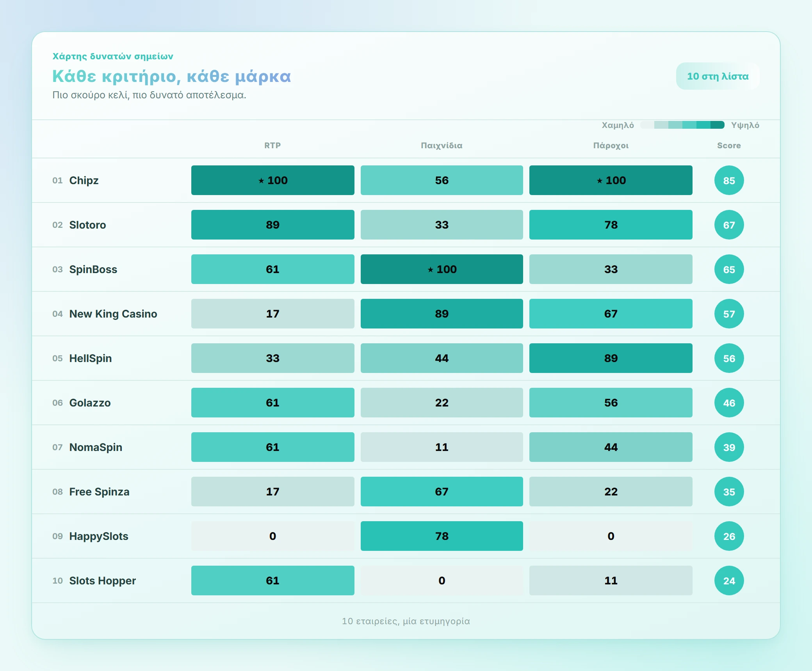The image size is (812, 671).
Task: Click Chipz's RTP cell with star 100
Action: [x=272, y=180]
